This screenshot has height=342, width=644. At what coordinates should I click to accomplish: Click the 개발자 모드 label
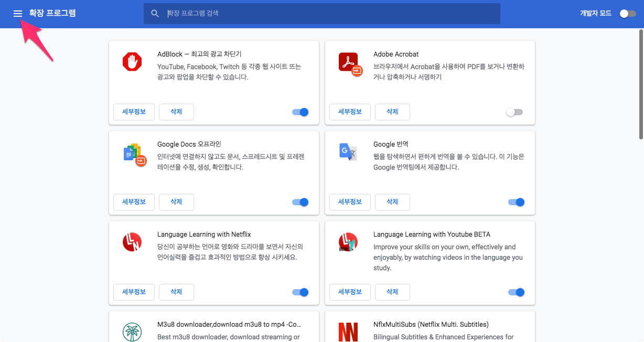[x=596, y=14]
